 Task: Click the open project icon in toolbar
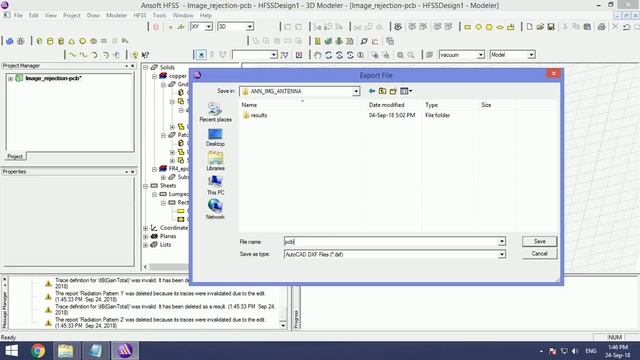540,27
